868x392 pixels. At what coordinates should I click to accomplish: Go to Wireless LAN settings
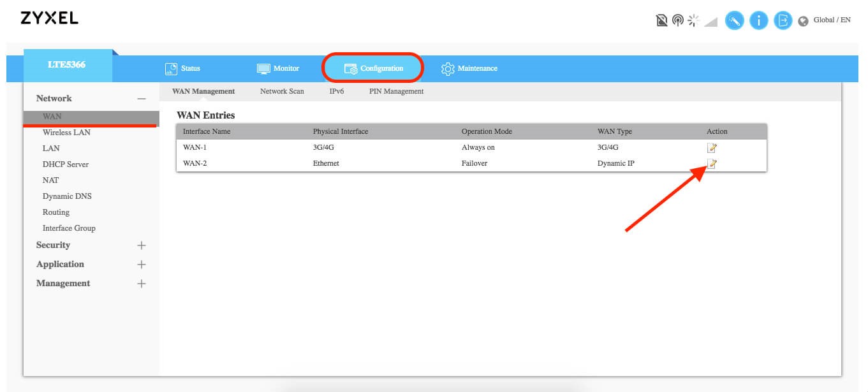66,133
